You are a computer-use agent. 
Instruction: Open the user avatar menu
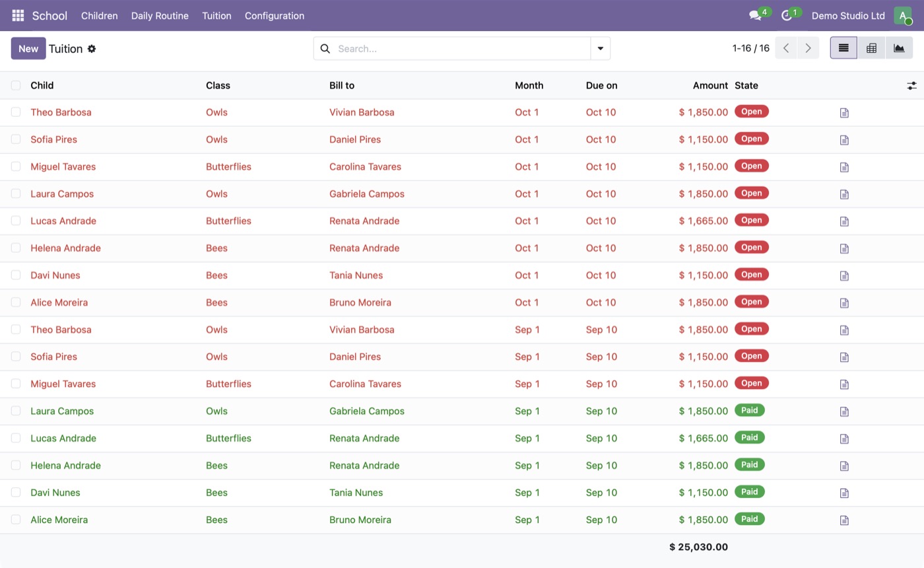pyautogui.click(x=902, y=16)
